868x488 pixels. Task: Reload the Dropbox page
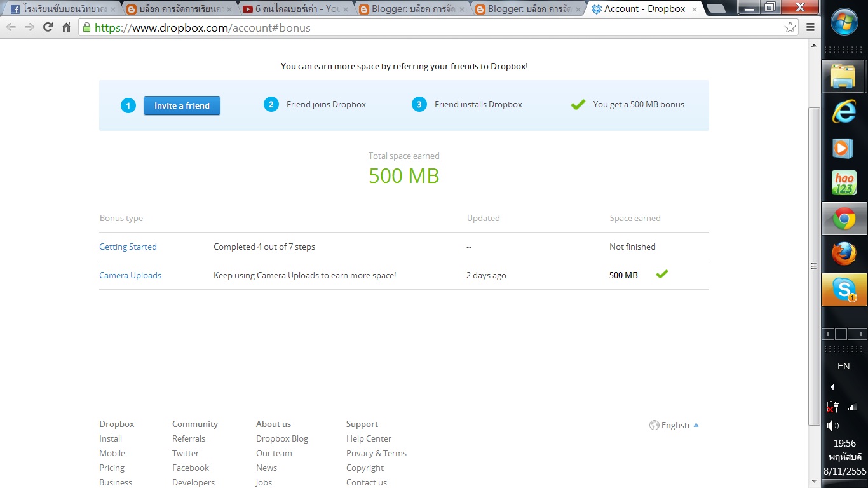point(48,27)
